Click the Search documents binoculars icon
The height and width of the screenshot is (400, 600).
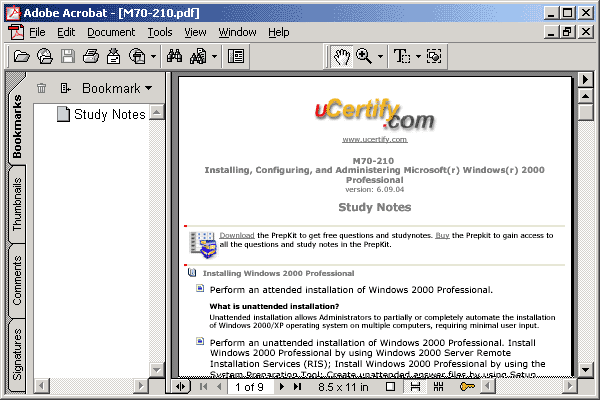pyautogui.click(x=198, y=57)
